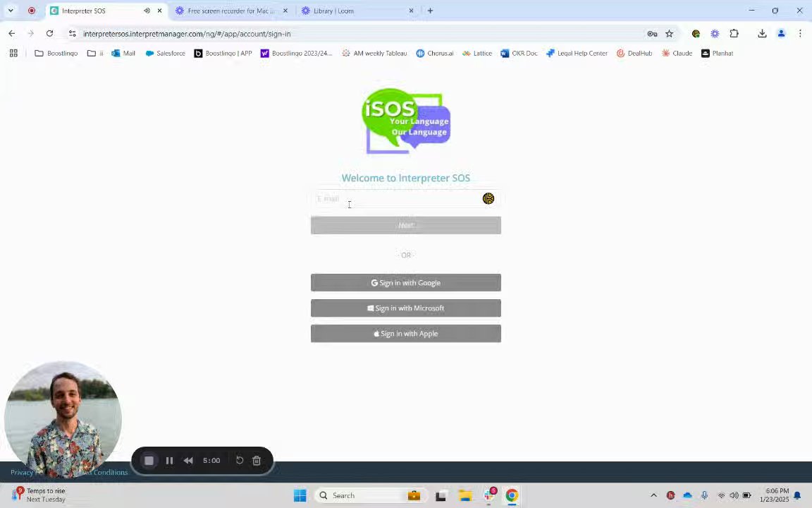Go back to previous page
Screen dimensions: 812x508
(x=11, y=34)
